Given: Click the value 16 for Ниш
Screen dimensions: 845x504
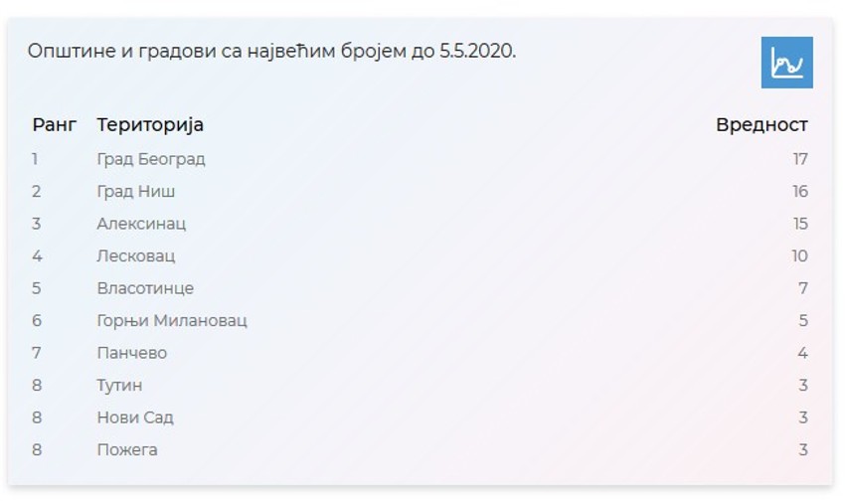Looking at the screenshot, I should 800,192.
